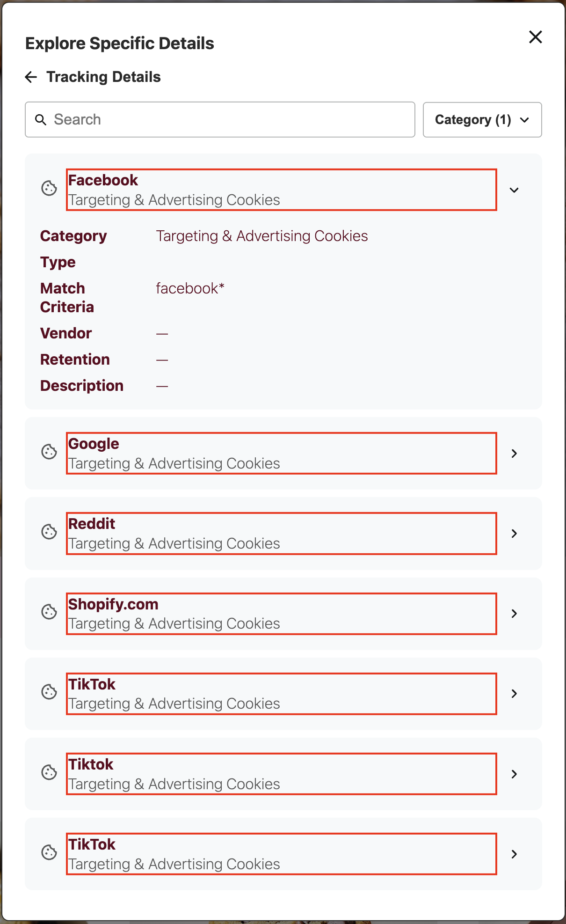
Task: Expand the Shopify.com cookie details
Action: (514, 613)
